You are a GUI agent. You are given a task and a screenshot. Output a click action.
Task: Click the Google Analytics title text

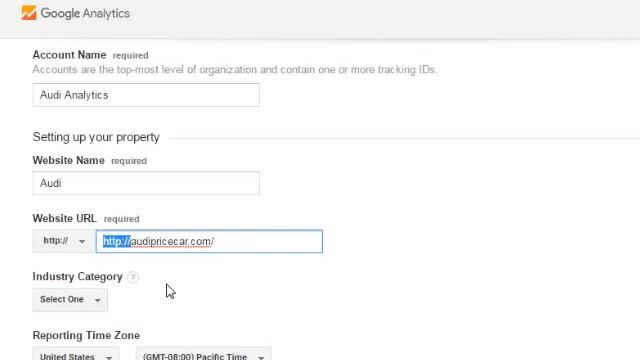[x=85, y=13]
